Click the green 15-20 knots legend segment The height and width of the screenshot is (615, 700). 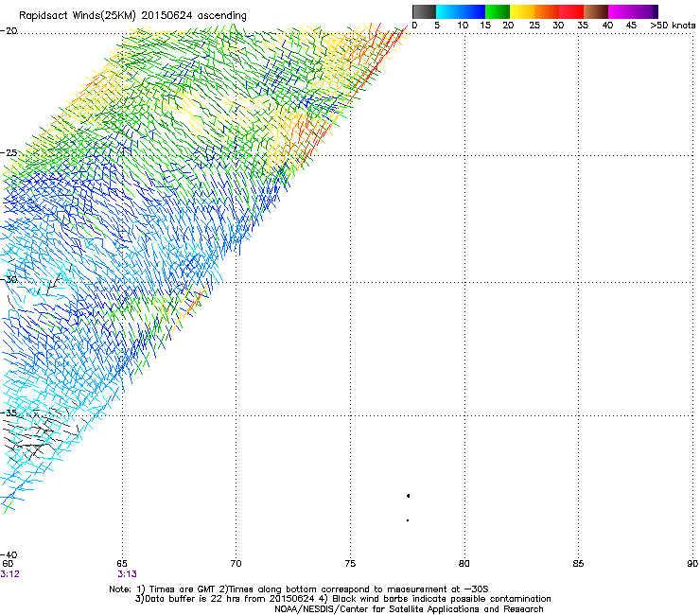(498, 11)
